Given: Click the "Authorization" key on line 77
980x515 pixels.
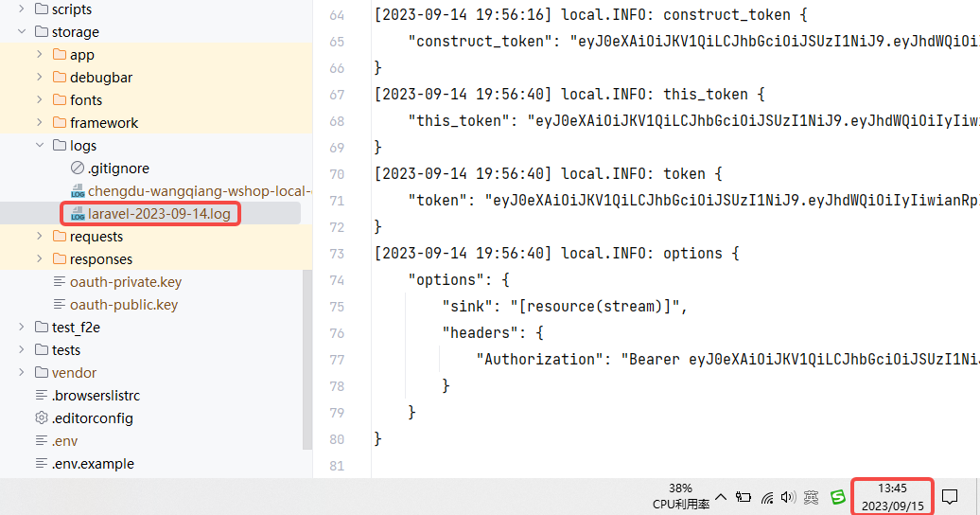Looking at the screenshot, I should pyautogui.click(x=539, y=359).
